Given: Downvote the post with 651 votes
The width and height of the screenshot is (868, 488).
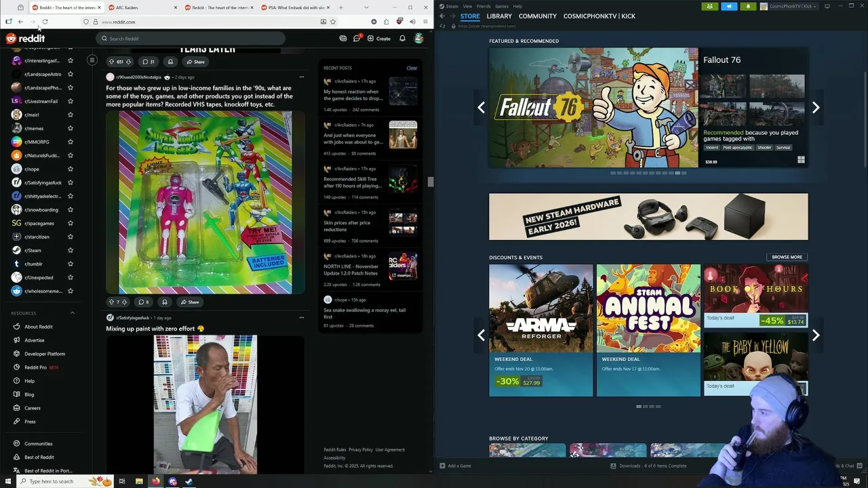Looking at the screenshot, I should [x=129, y=62].
